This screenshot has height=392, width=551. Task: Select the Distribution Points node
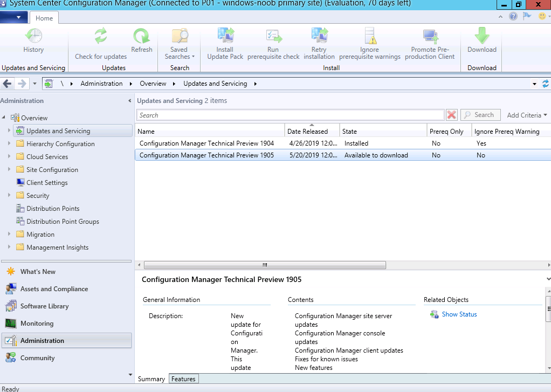[x=53, y=209]
